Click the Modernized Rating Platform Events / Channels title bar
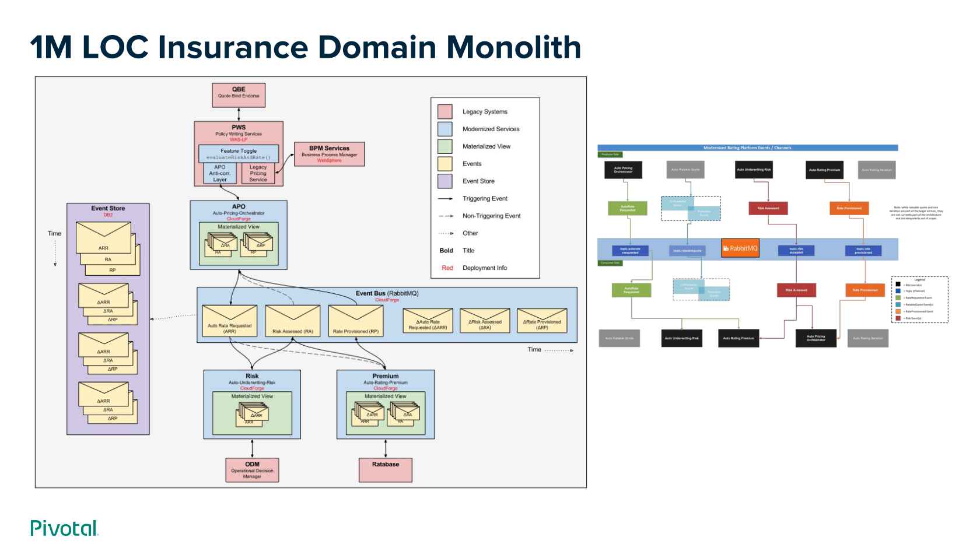Viewport: 980px width, 551px height. [747, 147]
